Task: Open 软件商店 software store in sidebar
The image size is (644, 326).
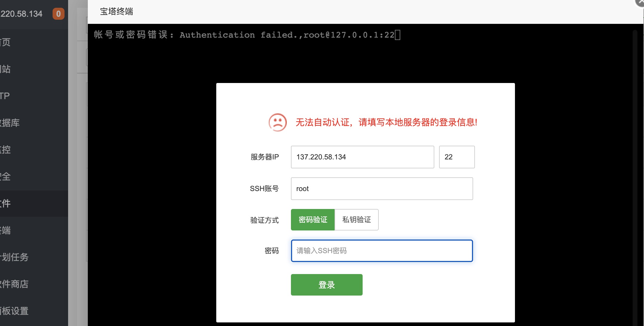Action: 34,284
